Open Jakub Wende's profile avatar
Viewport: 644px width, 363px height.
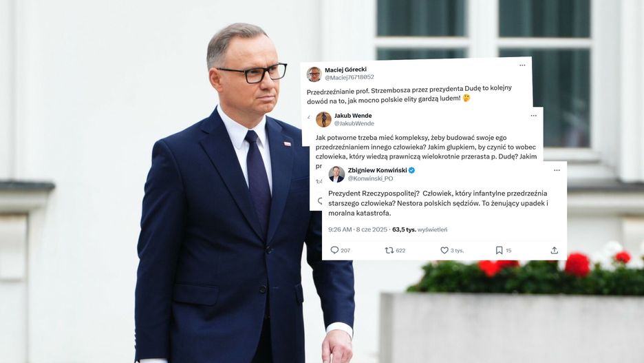323,120
